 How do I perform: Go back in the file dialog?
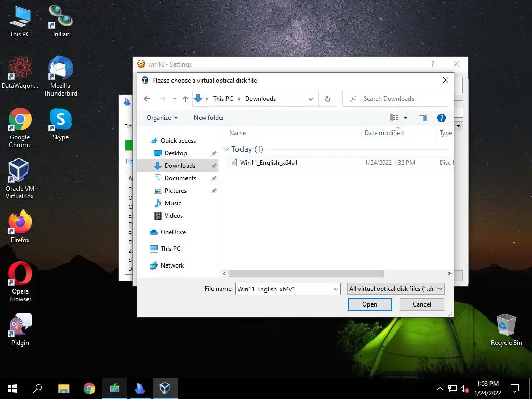click(147, 99)
